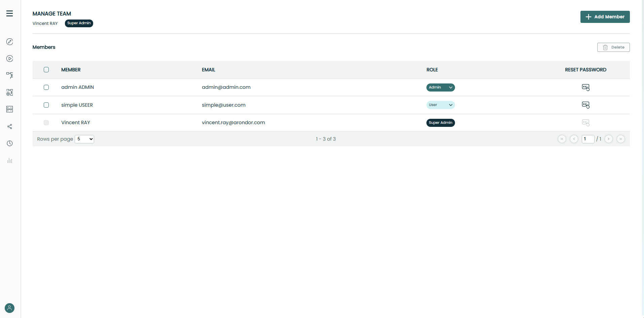Screen dimensions: 644x318
Task: Reset password for simple USEER
Action: [x=585, y=105]
